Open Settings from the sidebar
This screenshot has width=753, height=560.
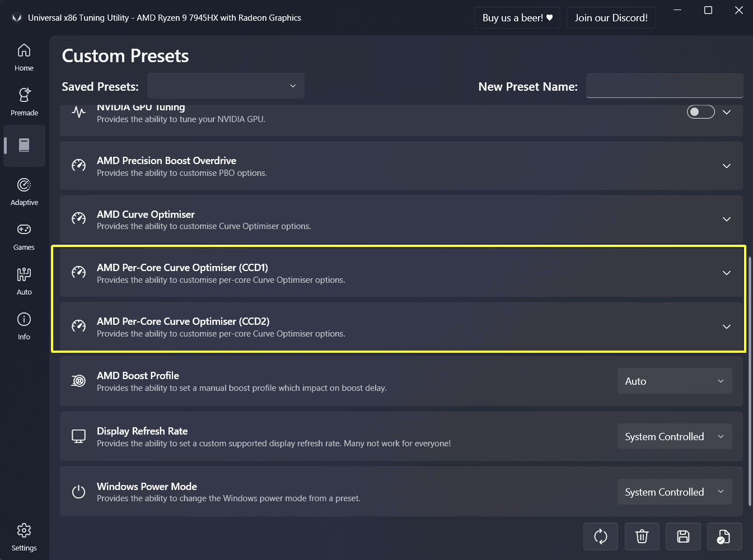[24, 538]
